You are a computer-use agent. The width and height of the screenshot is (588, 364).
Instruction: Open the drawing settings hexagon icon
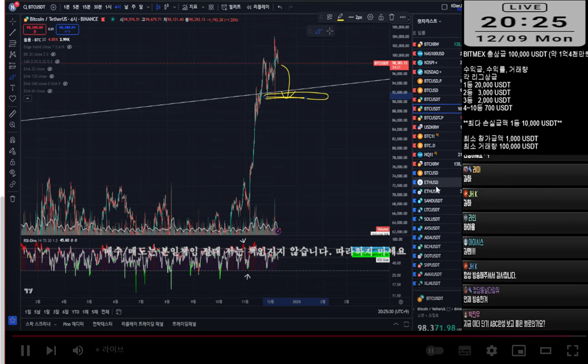pos(370,17)
